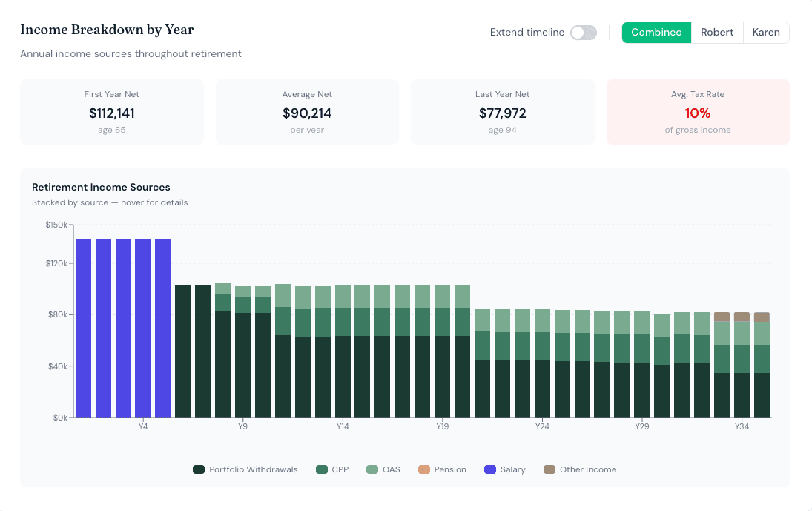
Task: Click the Other Income legend swatch
Action: tap(549, 469)
